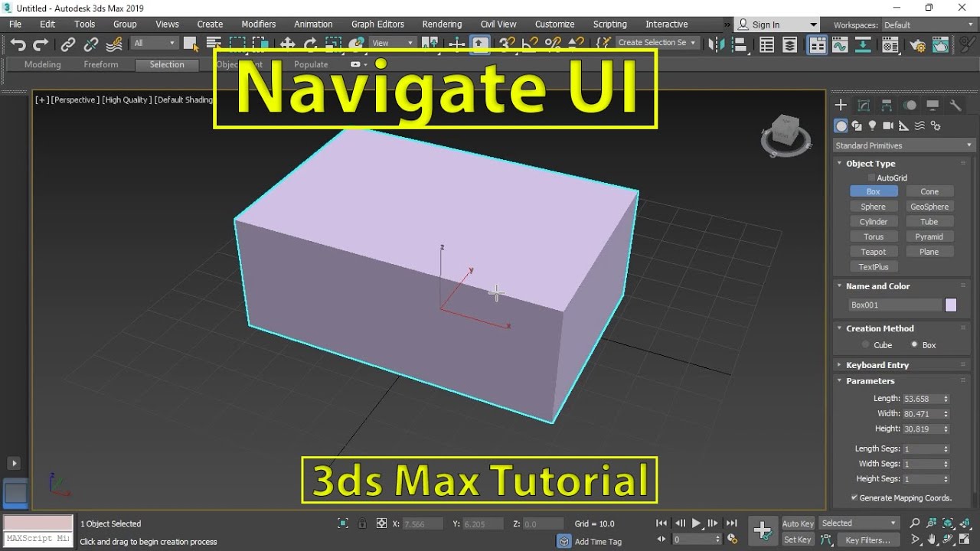980x551 pixels.
Task: Switch to the Modeling ribbon tab
Action: click(43, 64)
